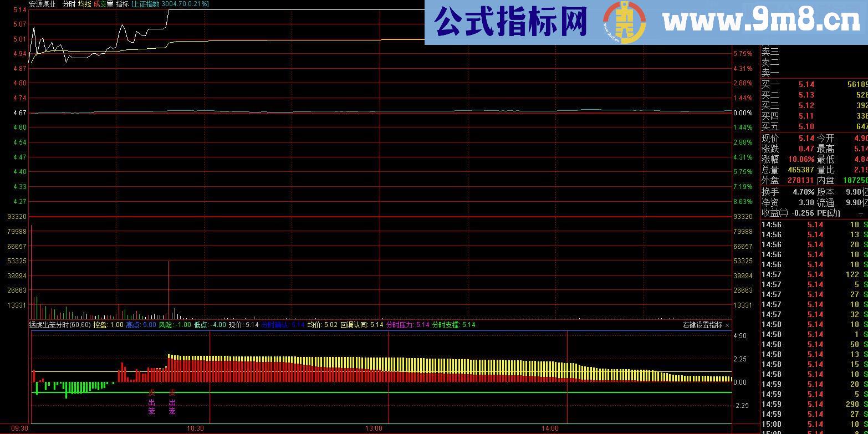Image resolution: width=868 pixels, height=434 pixels.
Task: Click the 卖一 ask level row
Action: pos(772,73)
